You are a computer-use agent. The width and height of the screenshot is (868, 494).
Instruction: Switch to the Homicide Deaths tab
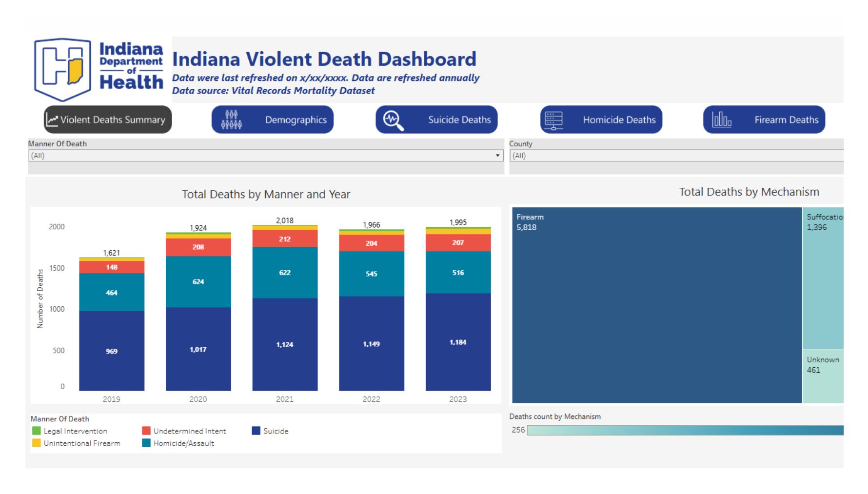[618, 120]
